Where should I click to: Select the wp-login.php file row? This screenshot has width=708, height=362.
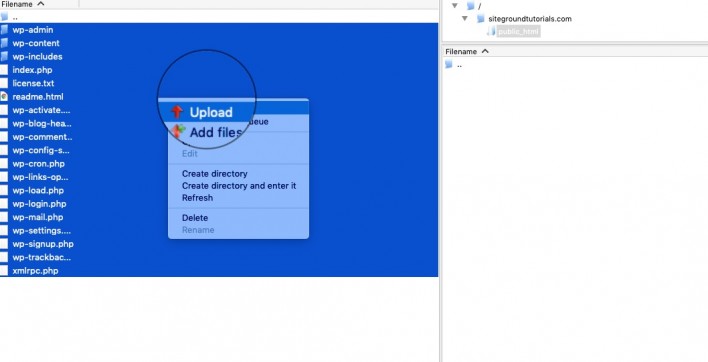219,204
